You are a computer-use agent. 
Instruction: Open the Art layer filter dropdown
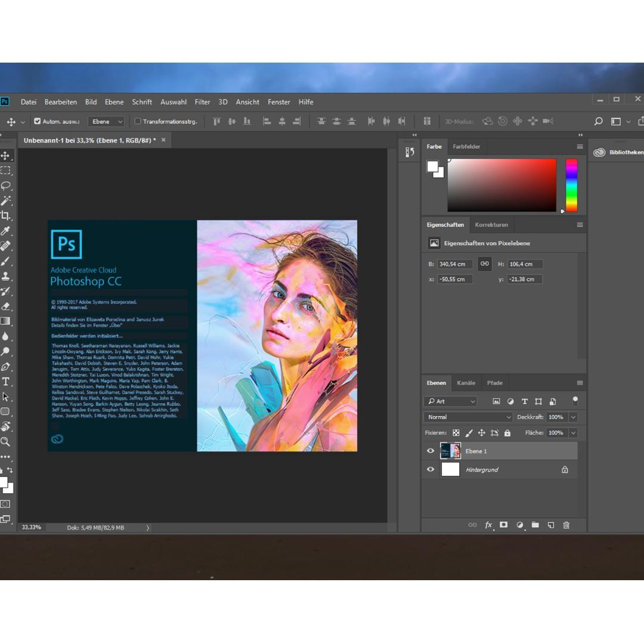[x=450, y=401]
